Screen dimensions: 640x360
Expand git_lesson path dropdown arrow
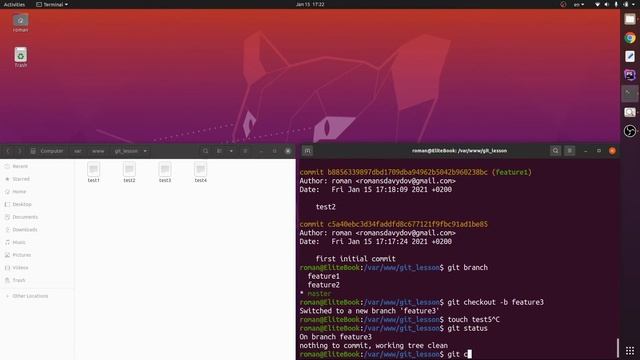pyautogui.click(x=145, y=151)
